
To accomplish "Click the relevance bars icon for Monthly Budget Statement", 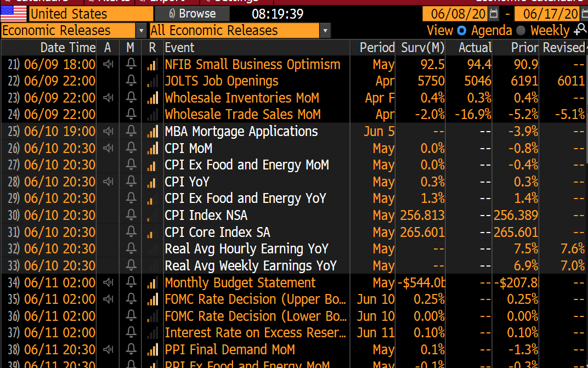I will [152, 282].
